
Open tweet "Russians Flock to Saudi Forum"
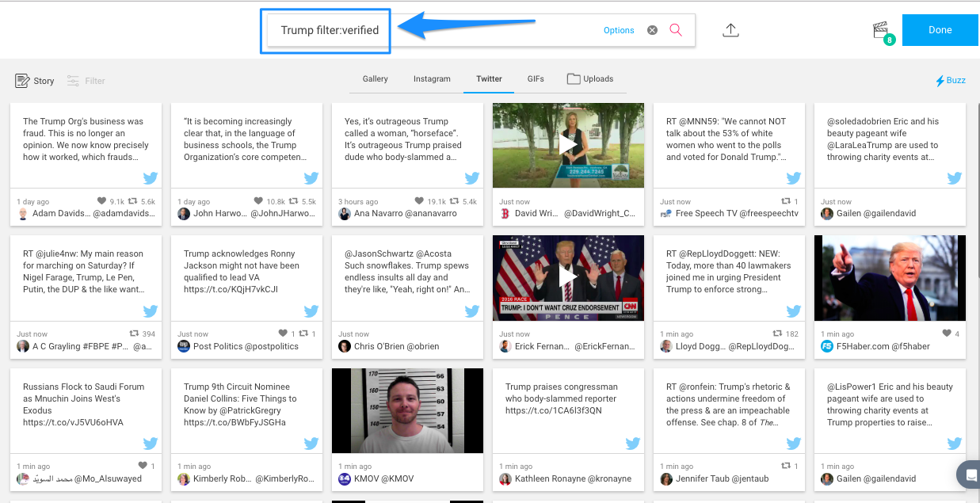tap(84, 405)
